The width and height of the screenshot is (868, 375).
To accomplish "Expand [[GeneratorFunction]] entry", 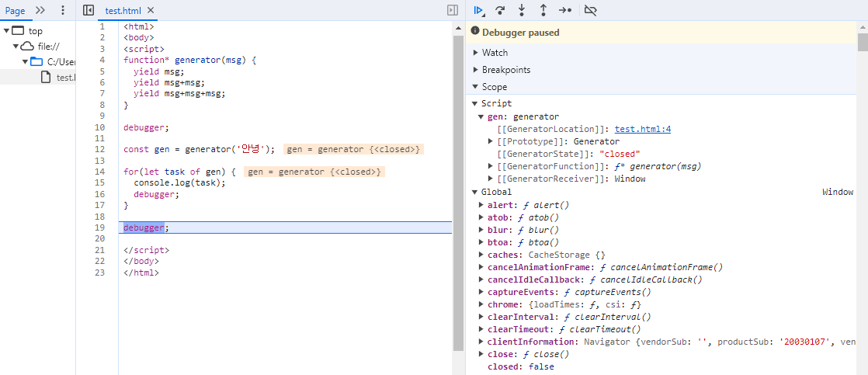I will click(x=491, y=166).
